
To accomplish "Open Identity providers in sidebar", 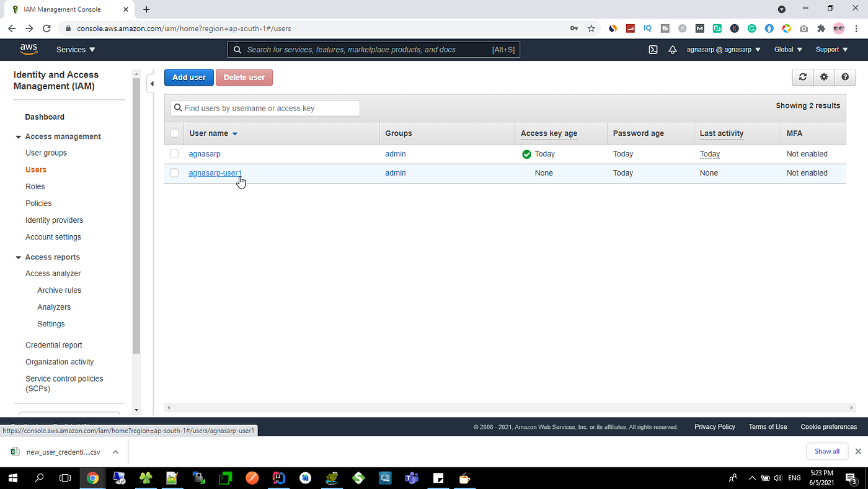I will (x=54, y=220).
